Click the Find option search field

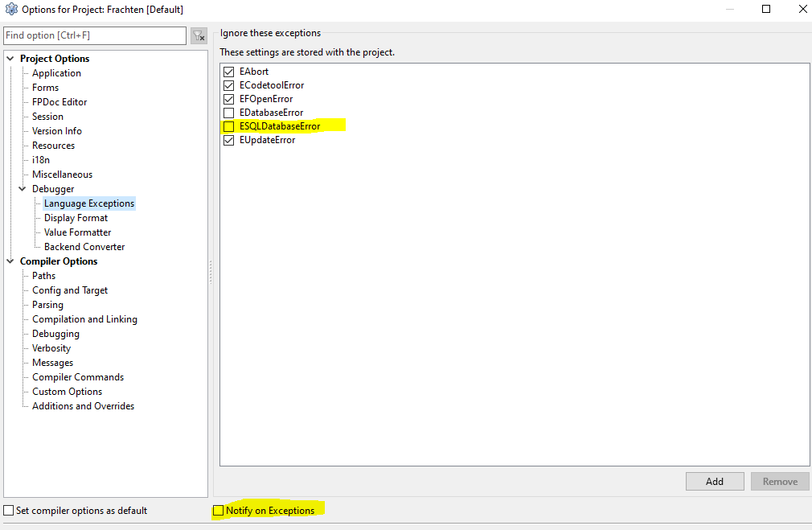95,36
